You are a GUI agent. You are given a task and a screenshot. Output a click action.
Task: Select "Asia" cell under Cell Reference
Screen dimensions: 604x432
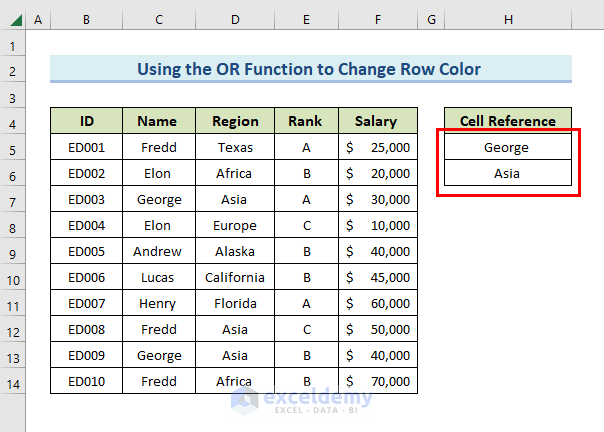point(507,173)
